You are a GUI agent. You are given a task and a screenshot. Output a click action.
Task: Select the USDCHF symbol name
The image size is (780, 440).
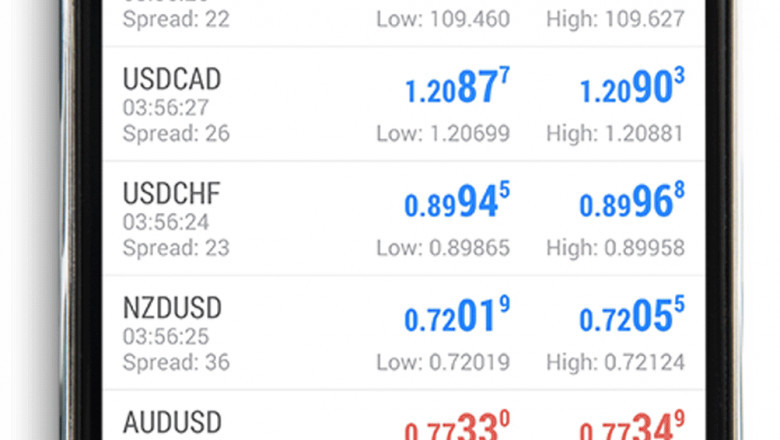click(x=171, y=192)
